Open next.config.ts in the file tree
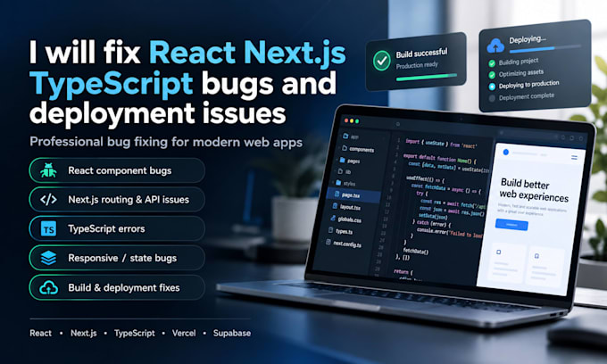 tap(344, 244)
